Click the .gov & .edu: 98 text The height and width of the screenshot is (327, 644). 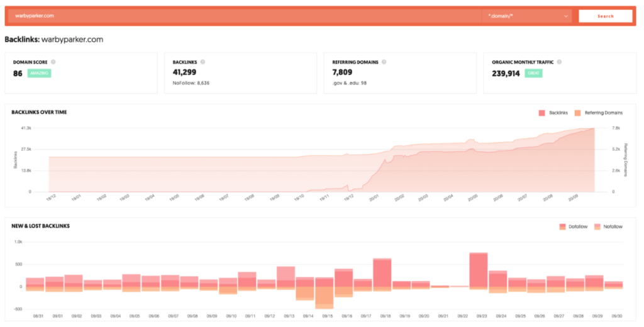350,83
